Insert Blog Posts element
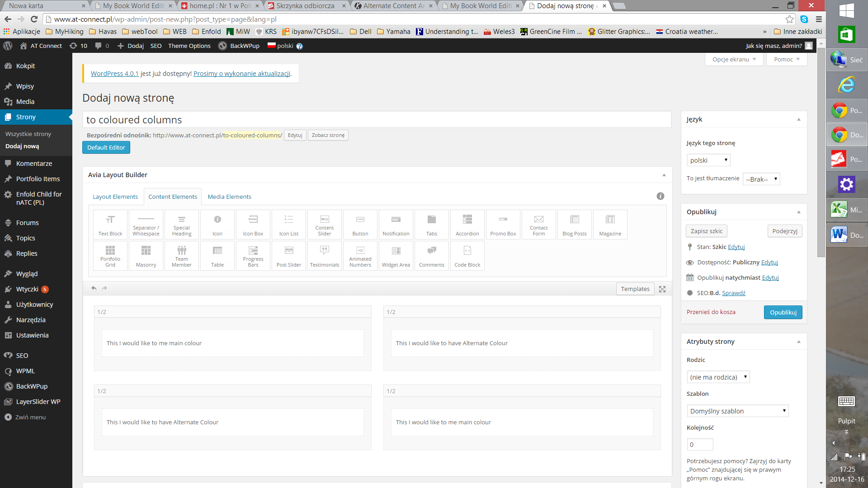This screenshot has width=868, height=488. 575,225
